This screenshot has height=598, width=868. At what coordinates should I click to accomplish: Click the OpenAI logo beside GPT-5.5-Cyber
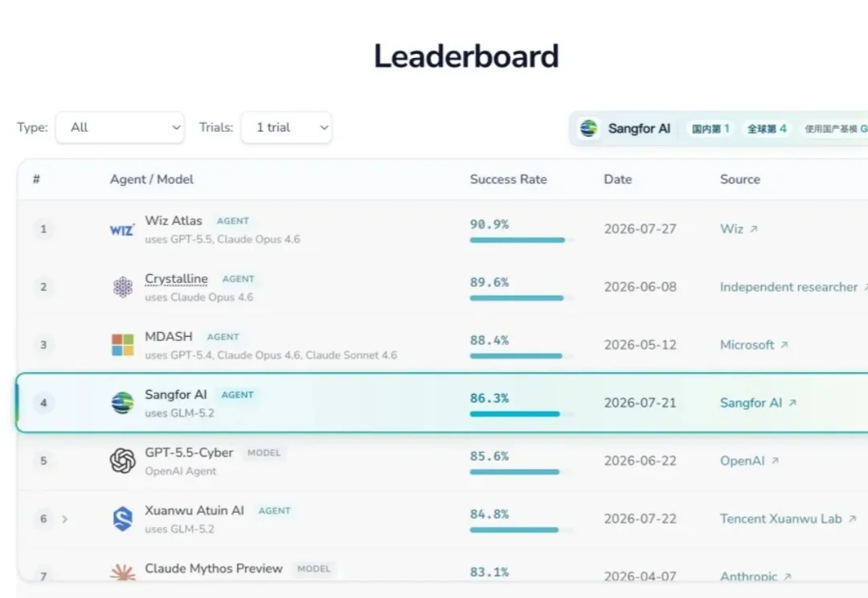coord(123,461)
